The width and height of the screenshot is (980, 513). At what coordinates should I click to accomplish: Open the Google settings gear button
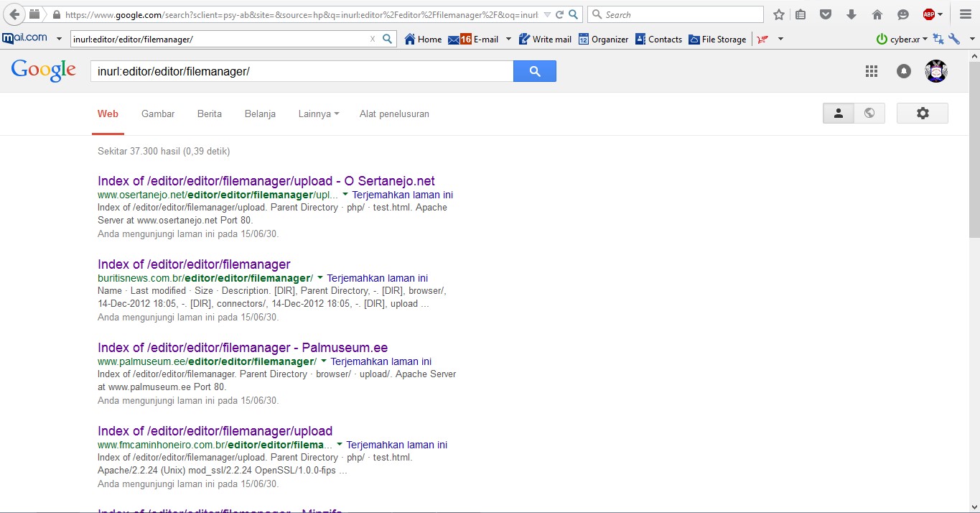923,113
